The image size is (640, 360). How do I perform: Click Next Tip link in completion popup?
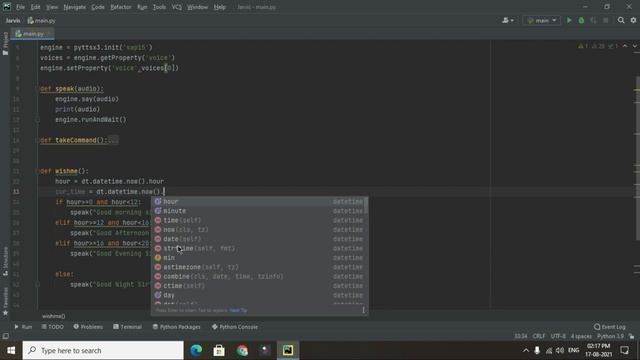[238, 311]
